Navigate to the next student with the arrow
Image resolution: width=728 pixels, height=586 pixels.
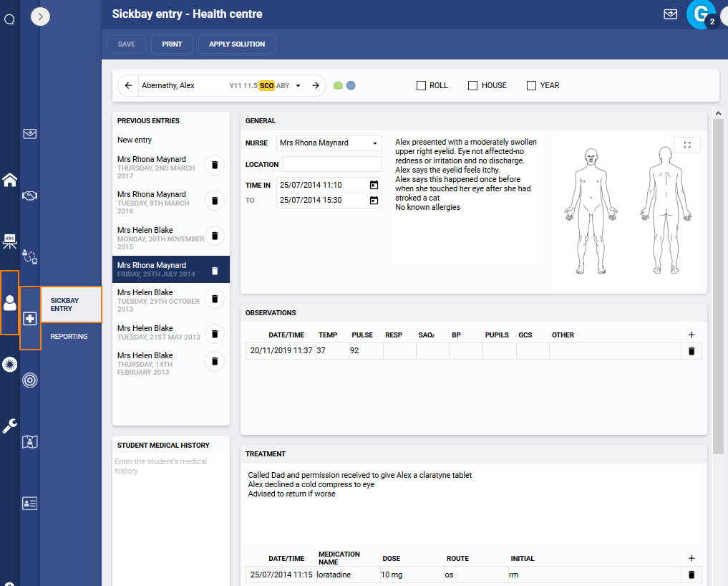point(315,85)
